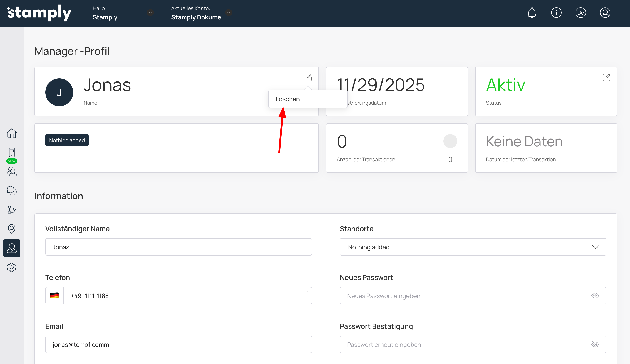Open the managers sidebar item

[12, 248]
